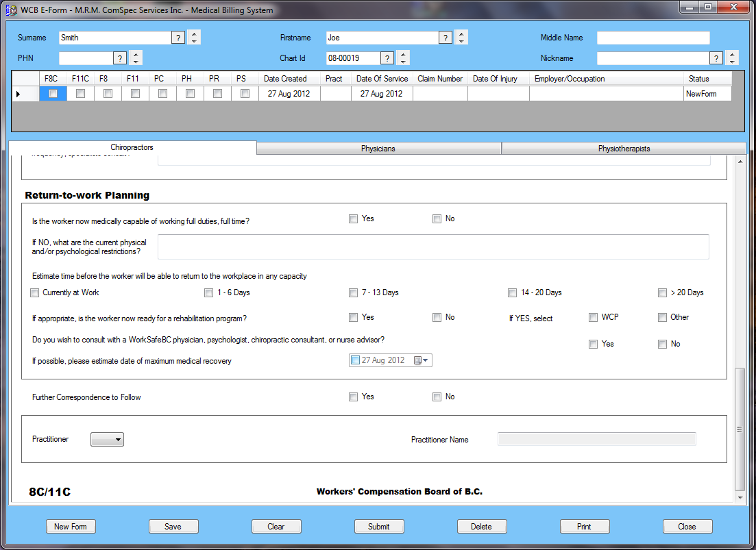Click the Chart Id spinner control
This screenshot has height=550, width=756.
point(403,58)
